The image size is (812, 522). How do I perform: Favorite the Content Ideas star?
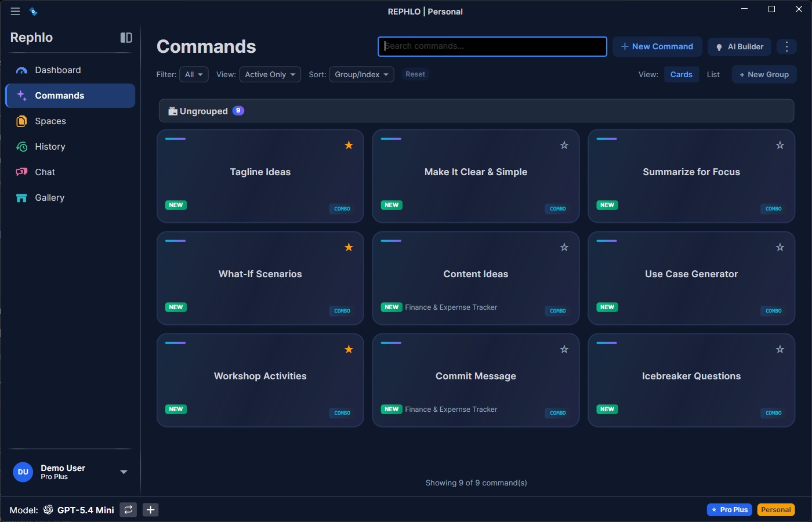(564, 247)
